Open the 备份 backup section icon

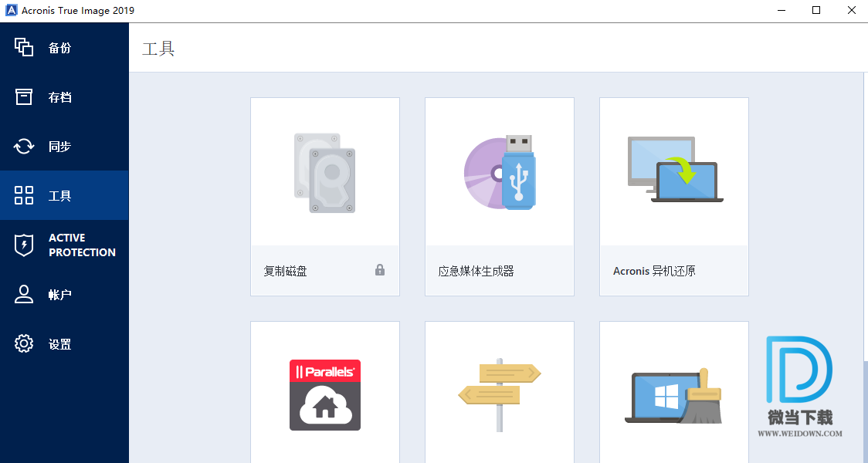[24, 48]
